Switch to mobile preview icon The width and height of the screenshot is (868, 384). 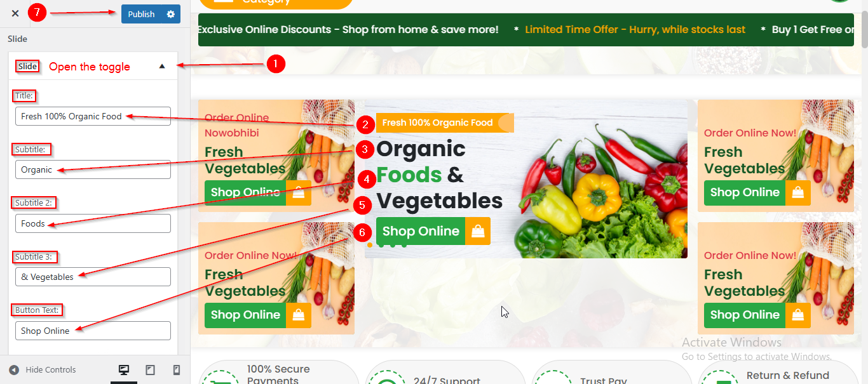pos(177,370)
